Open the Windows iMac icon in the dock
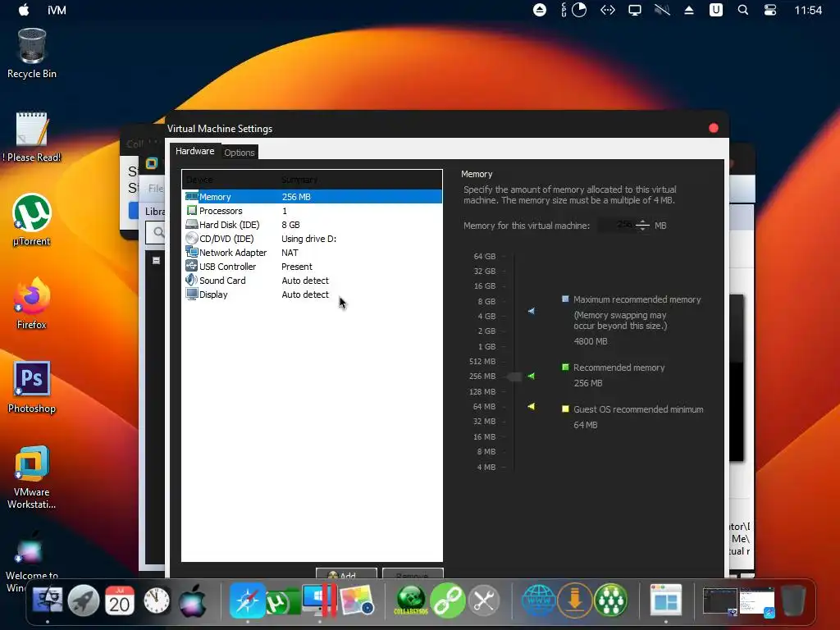 (319, 600)
